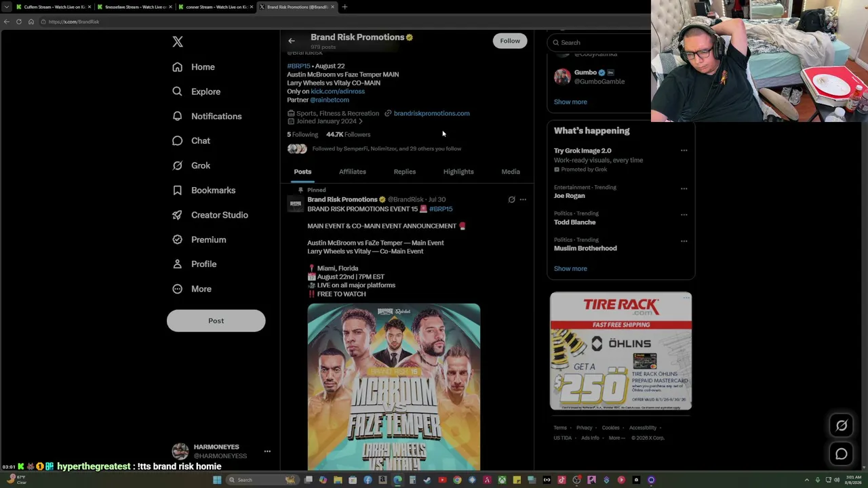Open Notifications in the sidebar
Image resolution: width=868 pixels, height=488 pixels.
click(x=207, y=116)
